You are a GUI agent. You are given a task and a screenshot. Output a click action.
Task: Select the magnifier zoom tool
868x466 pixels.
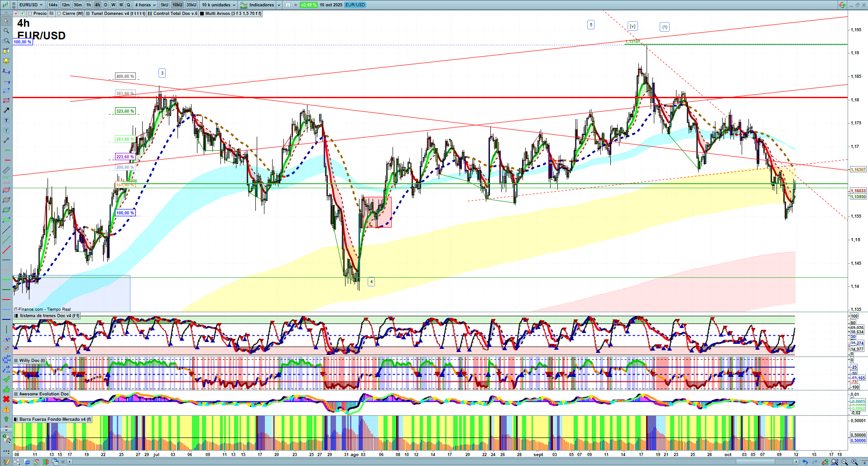[6, 31]
